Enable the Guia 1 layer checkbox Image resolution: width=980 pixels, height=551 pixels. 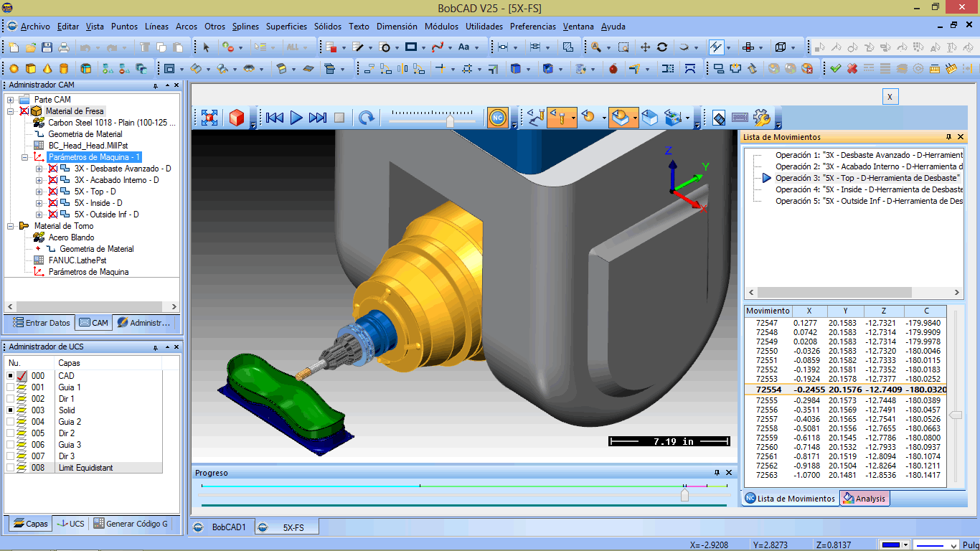(x=10, y=387)
